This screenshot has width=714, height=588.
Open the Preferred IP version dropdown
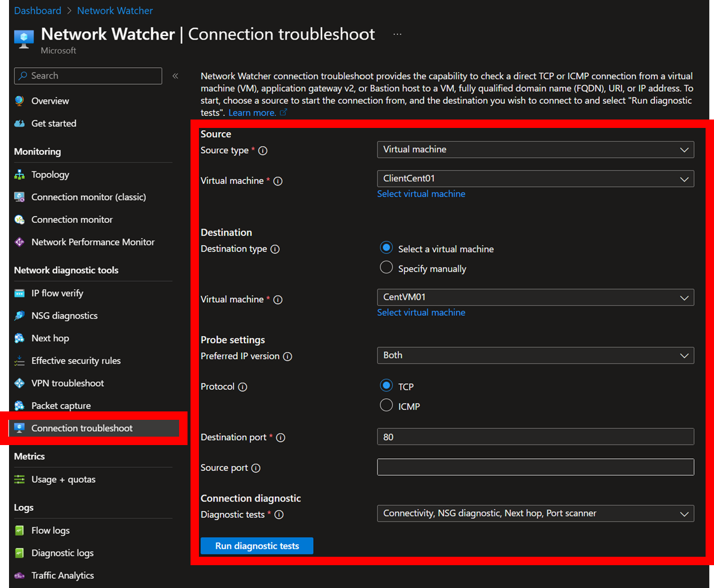[x=535, y=356]
